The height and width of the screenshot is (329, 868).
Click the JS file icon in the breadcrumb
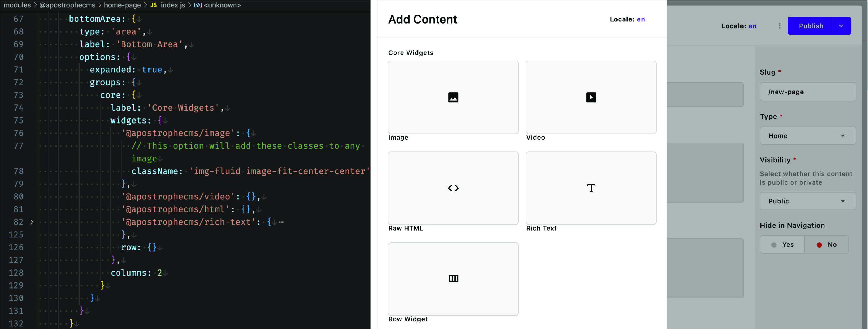(154, 5)
